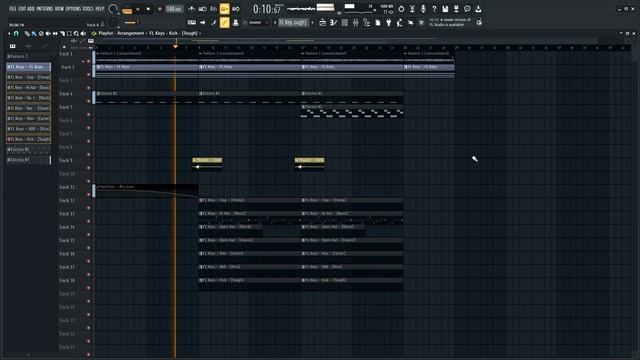Adjust the master pitch knob
Viewport: 640px width, 360px height.
click(114, 23)
